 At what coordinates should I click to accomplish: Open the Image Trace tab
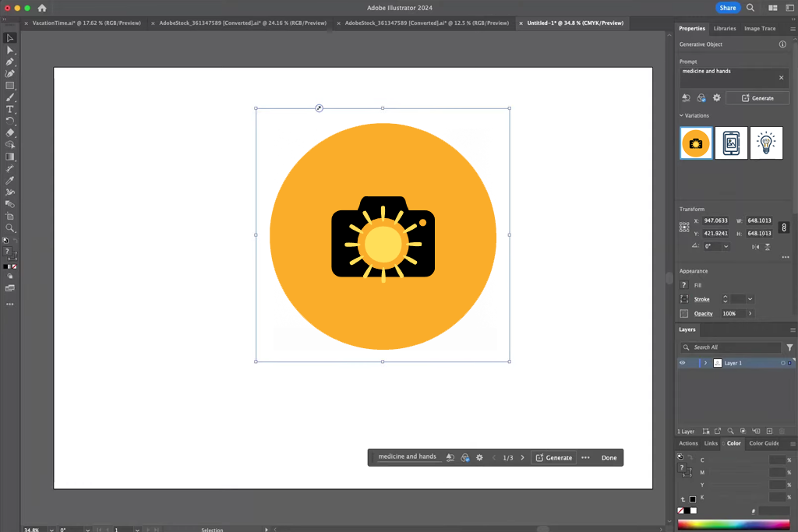760,29
